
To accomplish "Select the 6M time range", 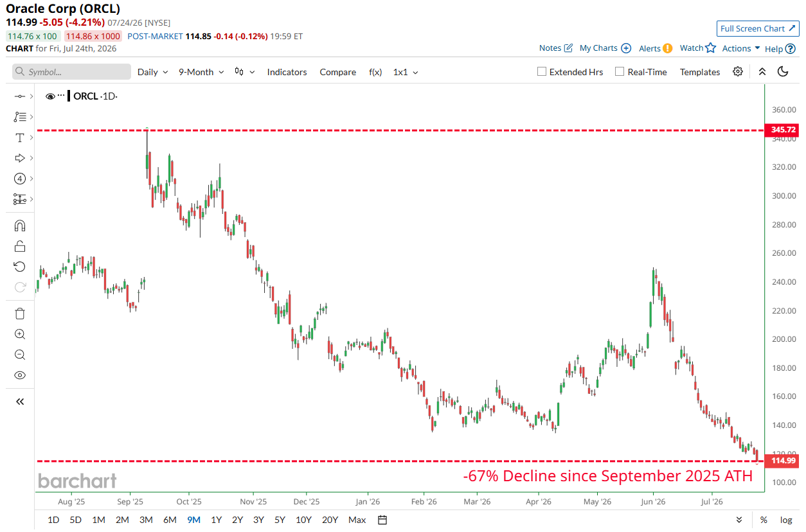I will pyautogui.click(x=170, y=520).
